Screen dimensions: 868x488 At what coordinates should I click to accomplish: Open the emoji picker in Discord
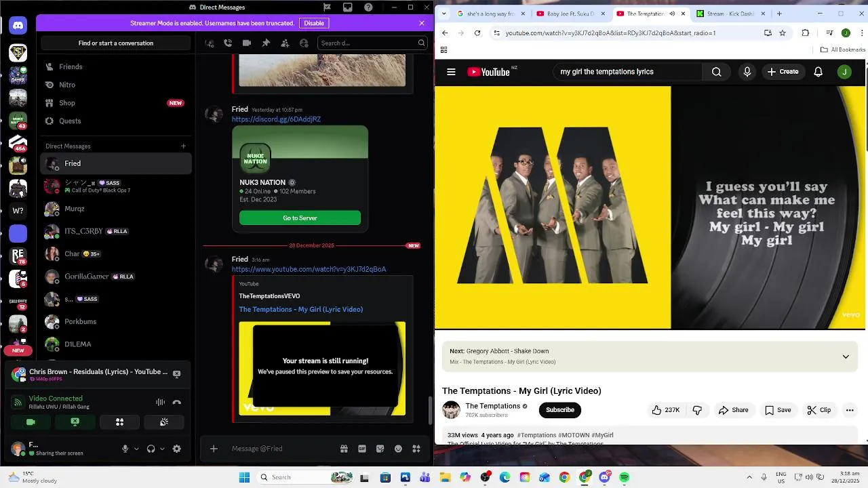coord(398,449)
